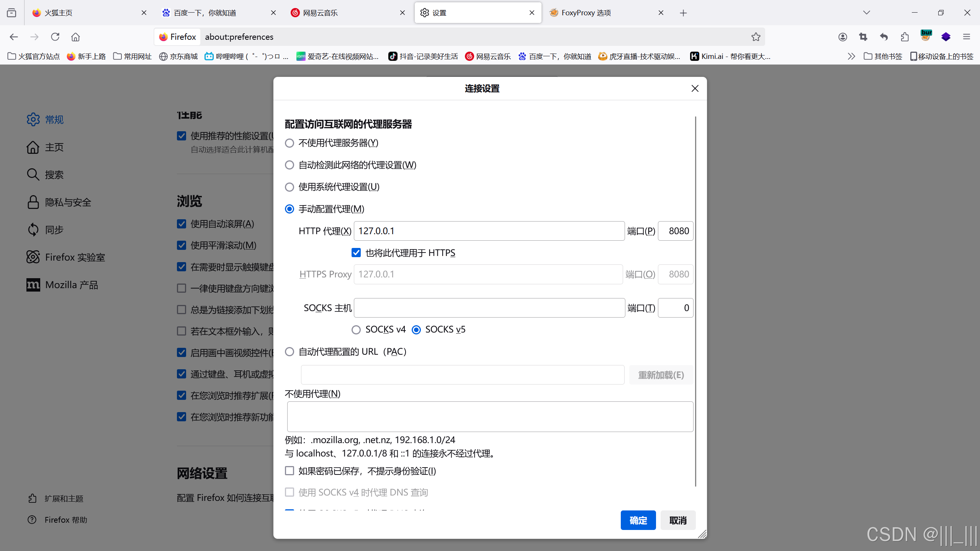Uncheck 也将此代理用于 HTTPS checkbox
This screenshot has width=980, height=551.
tap(356, 253)
